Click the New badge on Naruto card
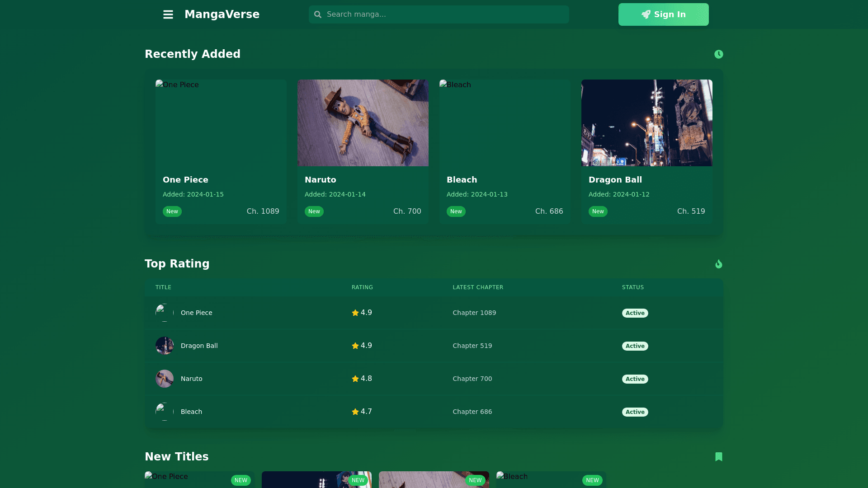The height and width of the screenshot is (488, 868). (314, 211)
